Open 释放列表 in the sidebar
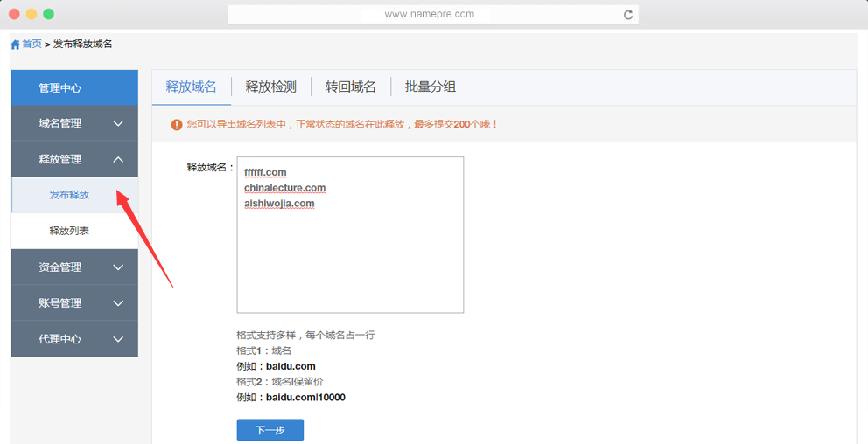Viewport: 868px width, 444px height. point(69,231)
